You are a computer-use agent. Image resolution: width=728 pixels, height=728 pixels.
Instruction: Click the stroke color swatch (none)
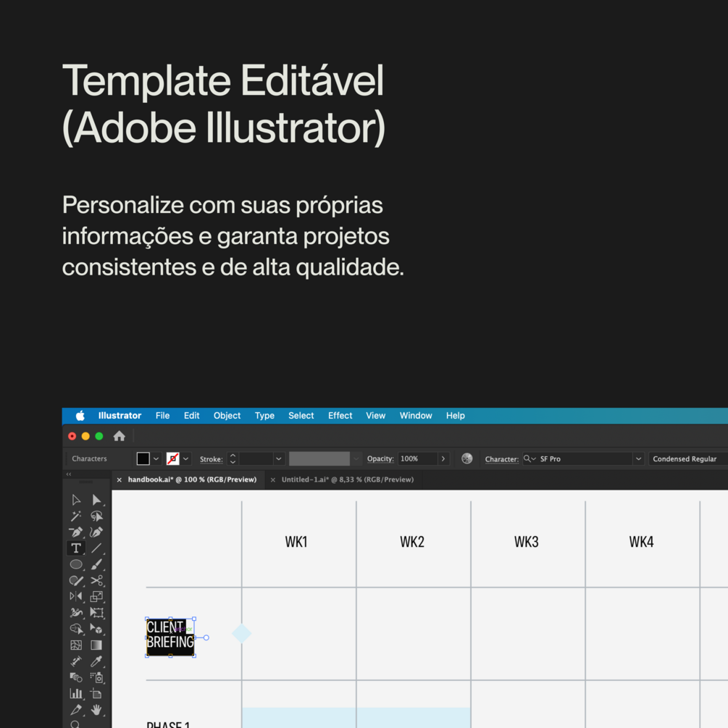tap(172, 459)
